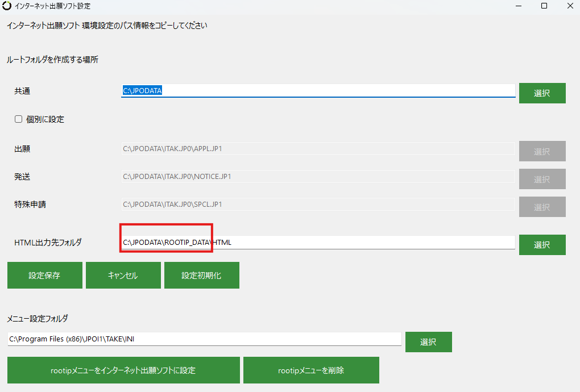Click the 共通 label

(x=22, y=91)
